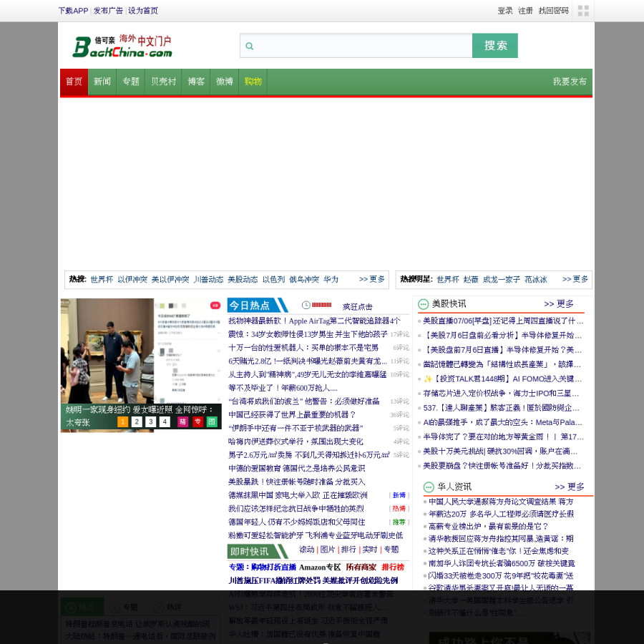Switch 即时快讯 to the 专题 tab

point(391,550)
